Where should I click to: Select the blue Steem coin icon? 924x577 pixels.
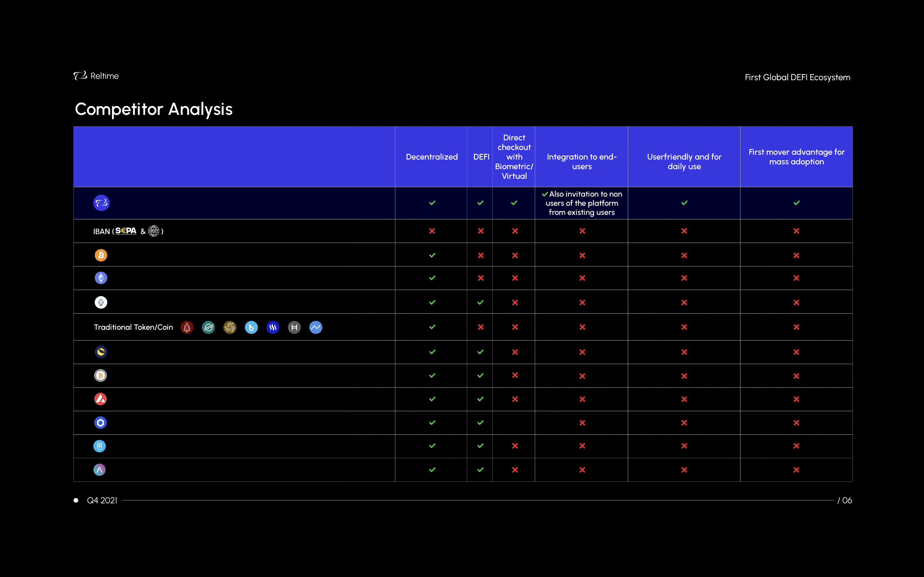(x=273, y=328)
